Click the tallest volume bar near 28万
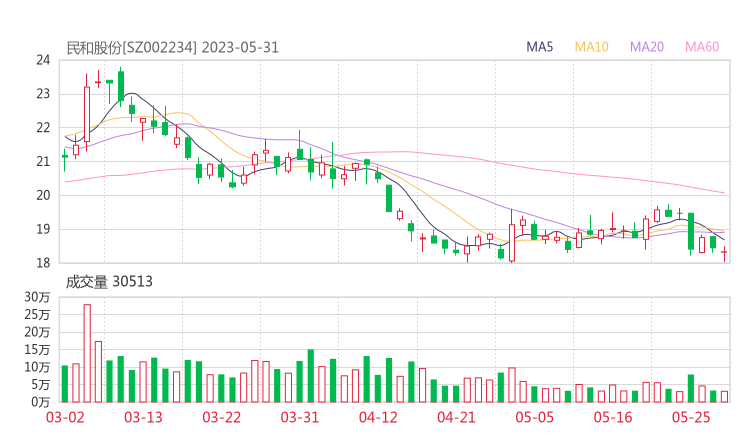This screenshot has height=440, width=740. pos(87,353)
